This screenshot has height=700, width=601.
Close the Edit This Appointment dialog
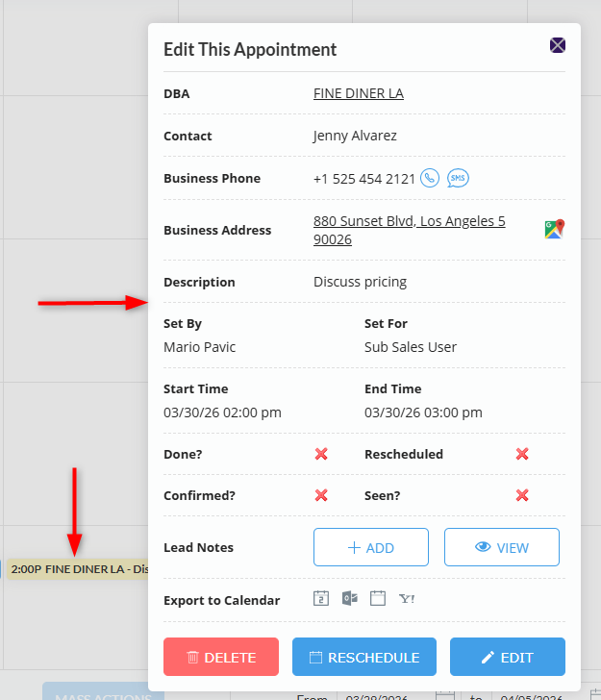pyautogui.click(x=558, y=45)
